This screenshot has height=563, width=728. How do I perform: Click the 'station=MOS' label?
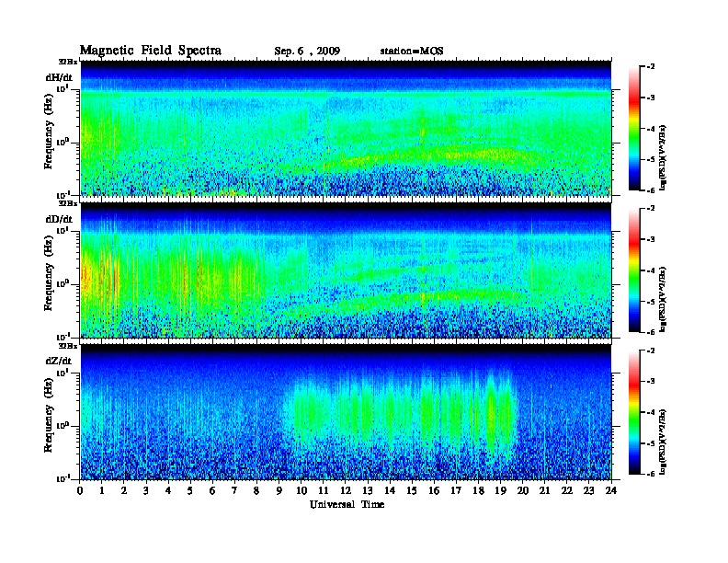point(412,52)
